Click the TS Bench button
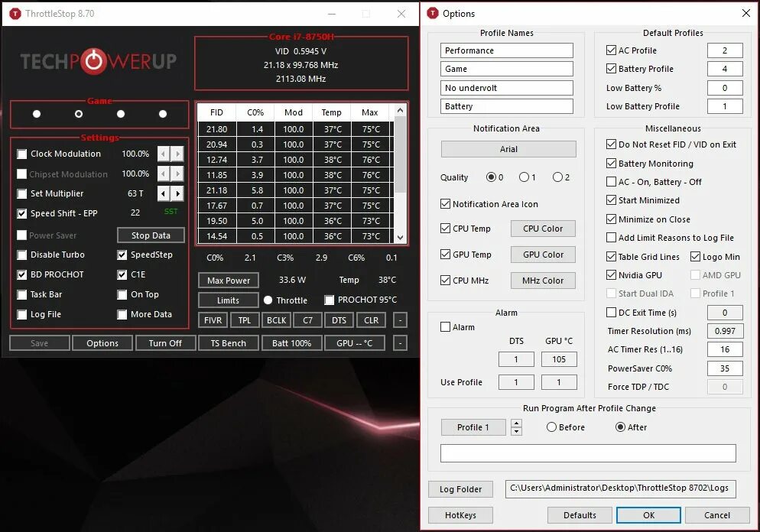The height and width of the screenshot is (532, 760). click(229, 343)
